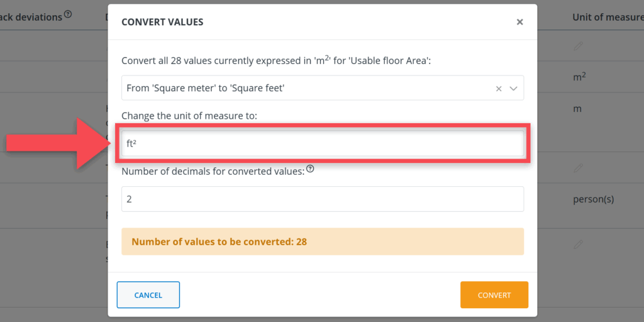Select the 'person(s)' unit cell

[593, 199]
